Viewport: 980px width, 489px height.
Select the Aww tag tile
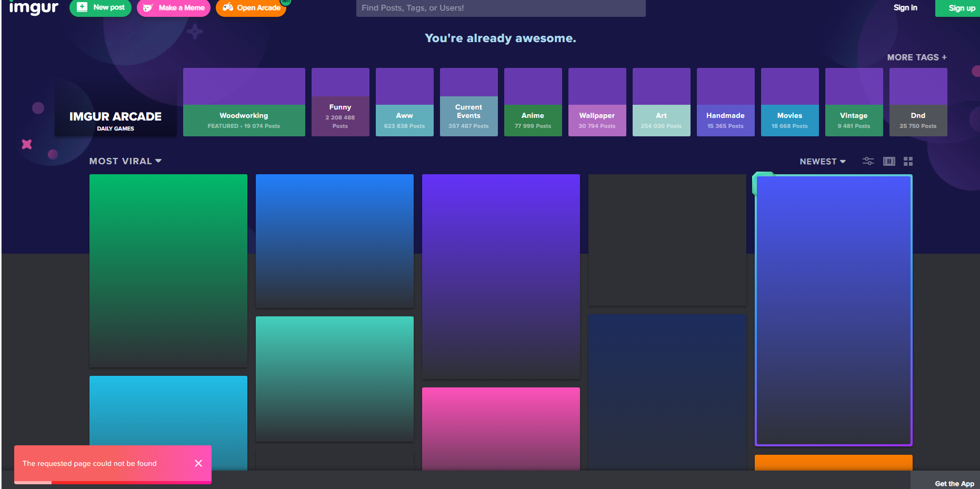click(x=404, y=102)
